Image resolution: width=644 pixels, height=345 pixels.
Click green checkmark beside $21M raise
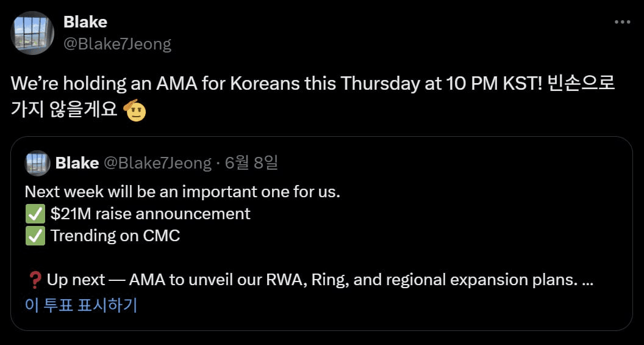point(35,214)
